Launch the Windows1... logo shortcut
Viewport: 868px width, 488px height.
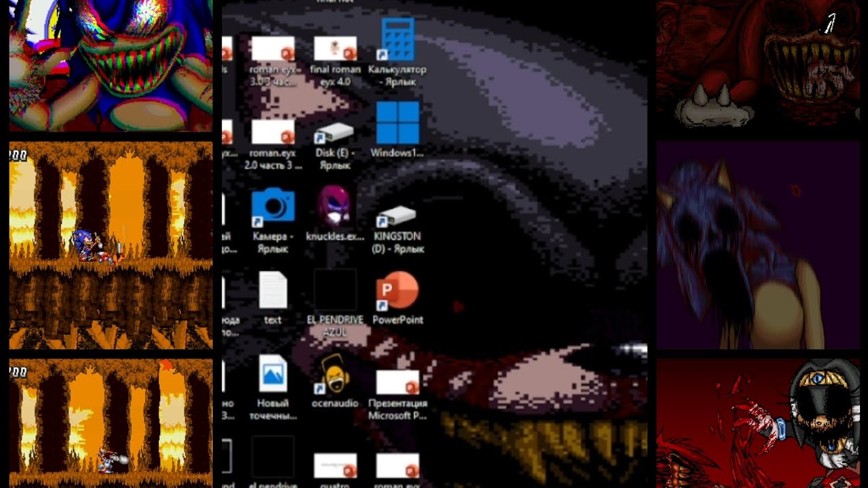[x=397, y=130]
